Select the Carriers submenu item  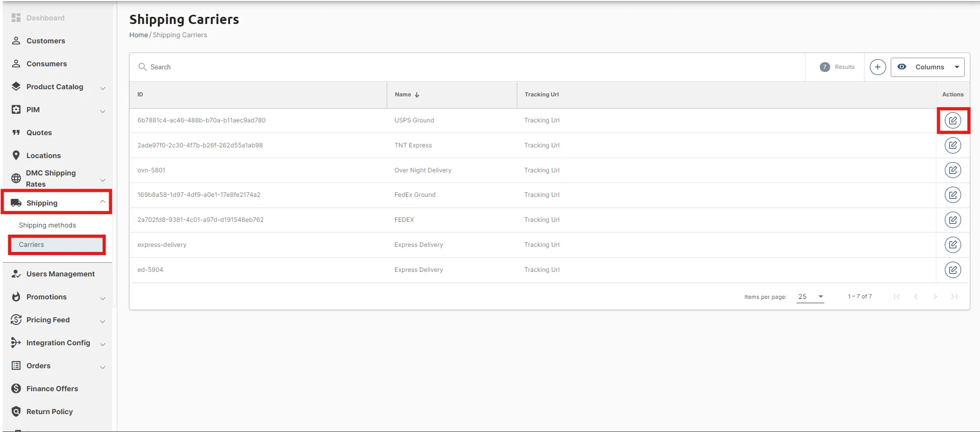(x=57, y=245)
